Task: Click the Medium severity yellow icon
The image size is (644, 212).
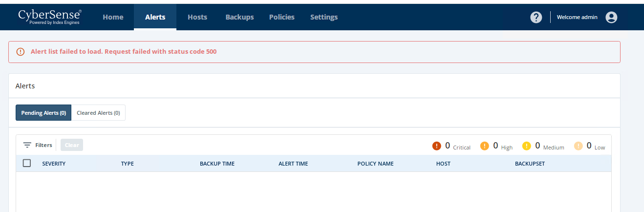Action: (526, 146)
